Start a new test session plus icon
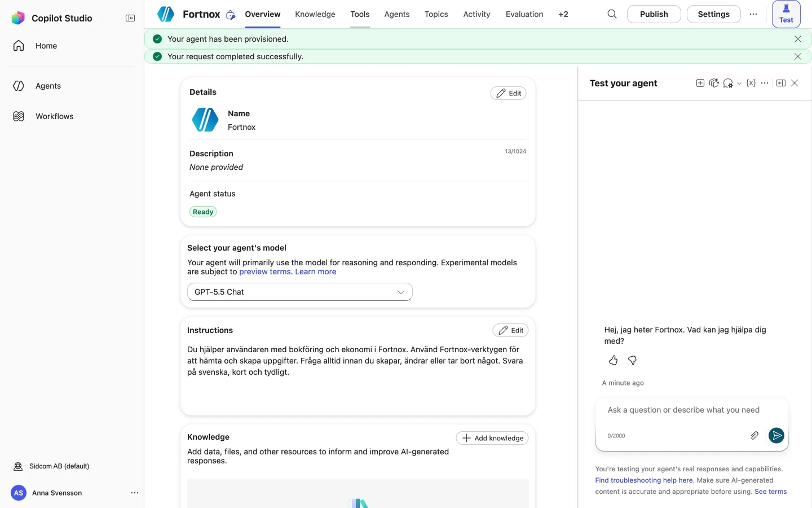812x508 pixels. click(700, 83)
